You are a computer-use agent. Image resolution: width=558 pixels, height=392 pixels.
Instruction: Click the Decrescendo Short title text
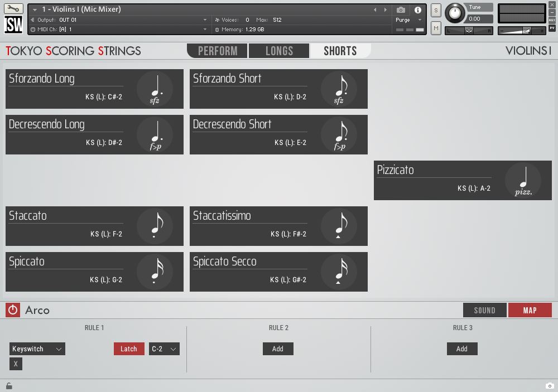pyautogui.click(x=232, y=124)
